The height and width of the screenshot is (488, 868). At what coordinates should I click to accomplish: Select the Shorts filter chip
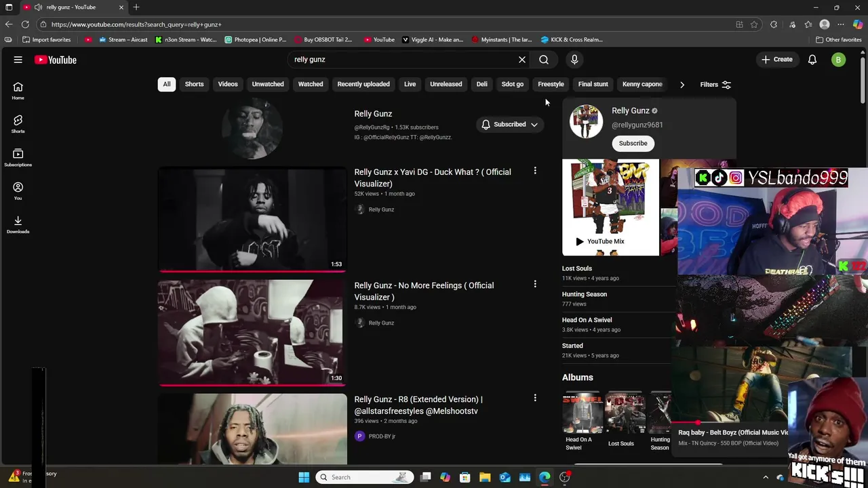(195, 84)
